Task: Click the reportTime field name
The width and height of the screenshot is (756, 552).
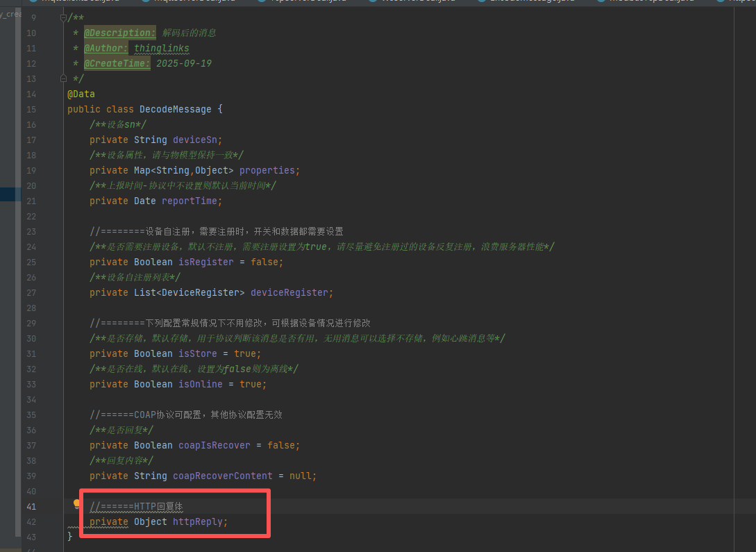Action: [190, 201]
